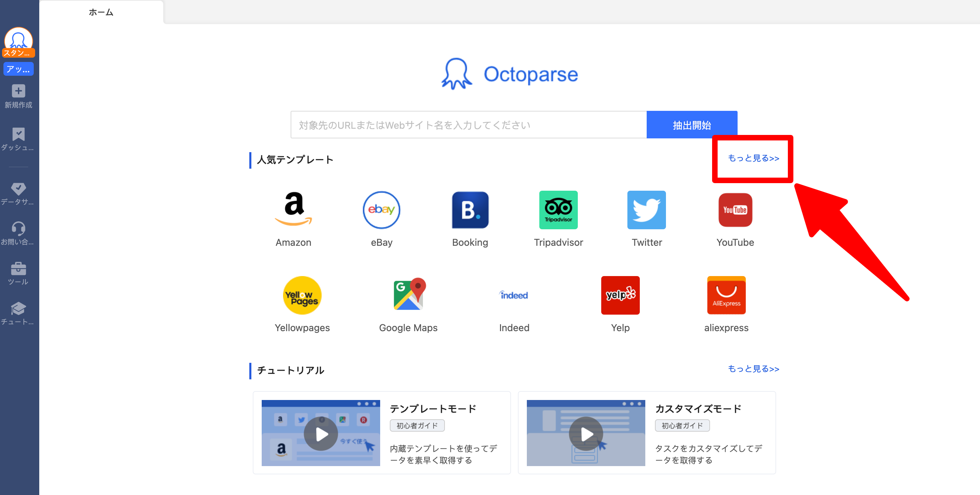Open the Google Maps template
The height and width of the screenshot is (495, 980).
[408, 295]
